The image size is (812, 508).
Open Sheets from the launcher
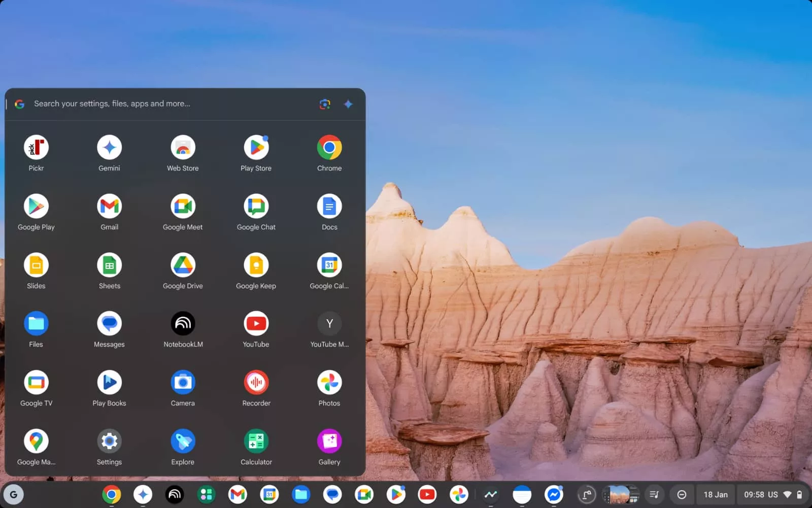click(109, 265)
